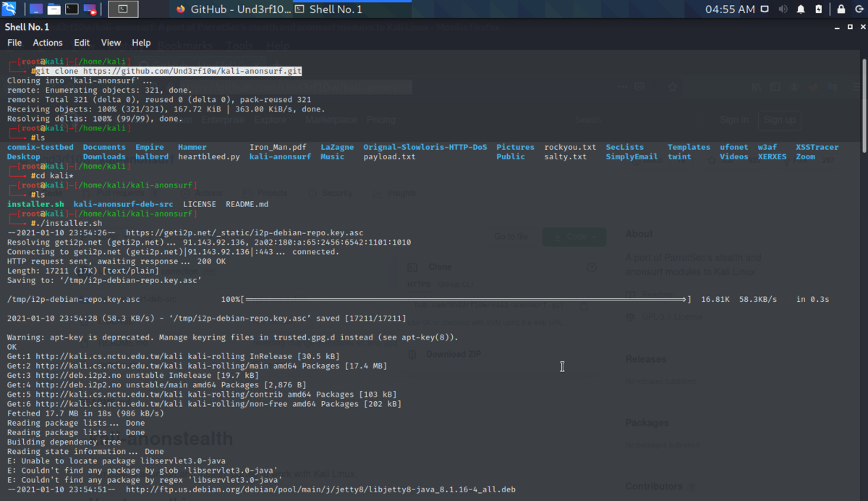Click 'SimplyEmail' directory in the listing
The width and height of the screenshot is (868, 501).
tap(631, 156)
